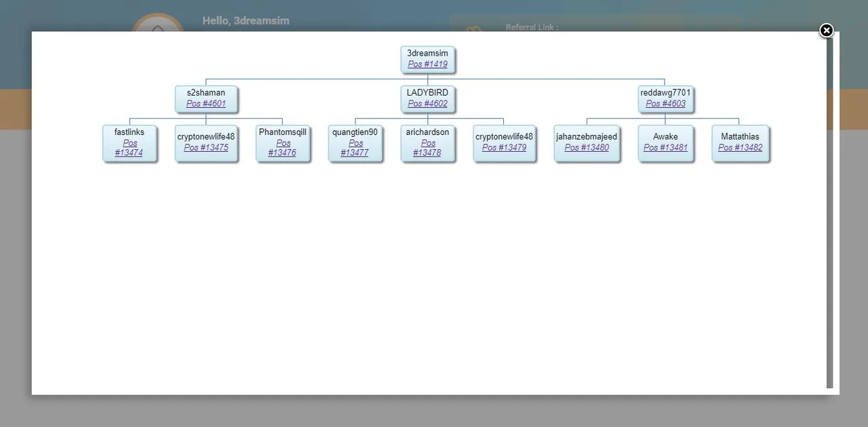The width and height of the screenshot is (868, 427).
Task: Open Pos #13478 link under arichardson
Action: coord(427,148)
